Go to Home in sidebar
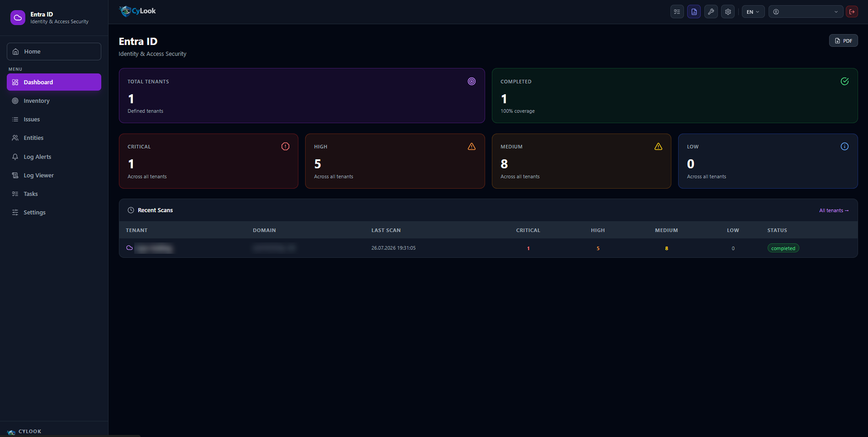 tap(54, 52)
